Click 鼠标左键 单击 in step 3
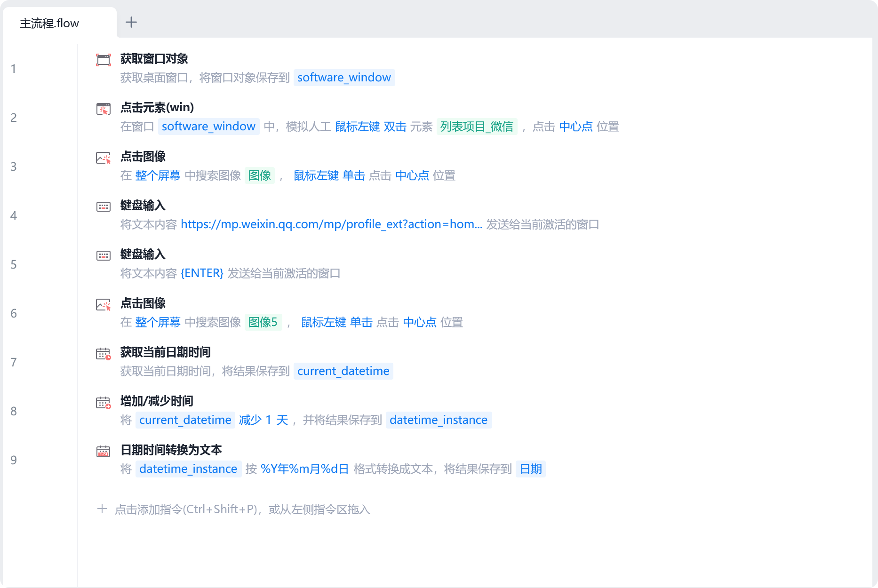The width and height of the screenshot is (878, 588). click(x=329, y=175)
